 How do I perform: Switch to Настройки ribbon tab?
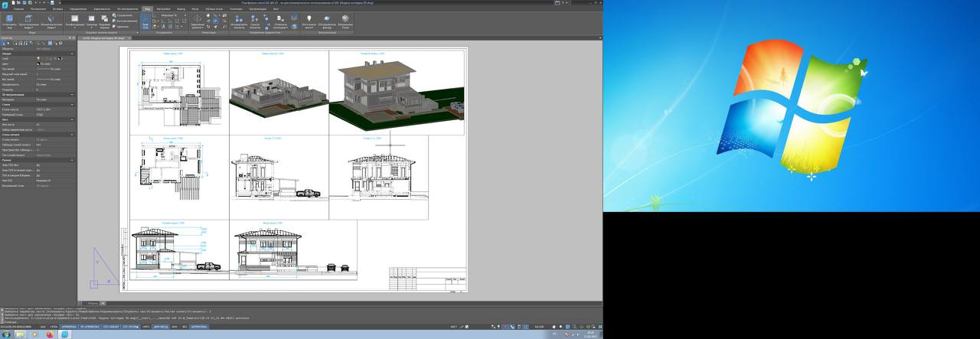[x=164, y=8]
